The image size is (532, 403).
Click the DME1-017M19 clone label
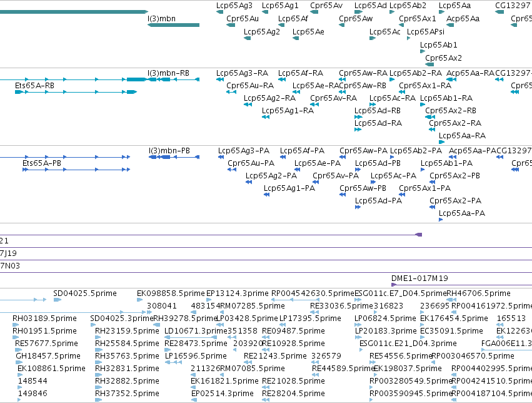point(419,278)
